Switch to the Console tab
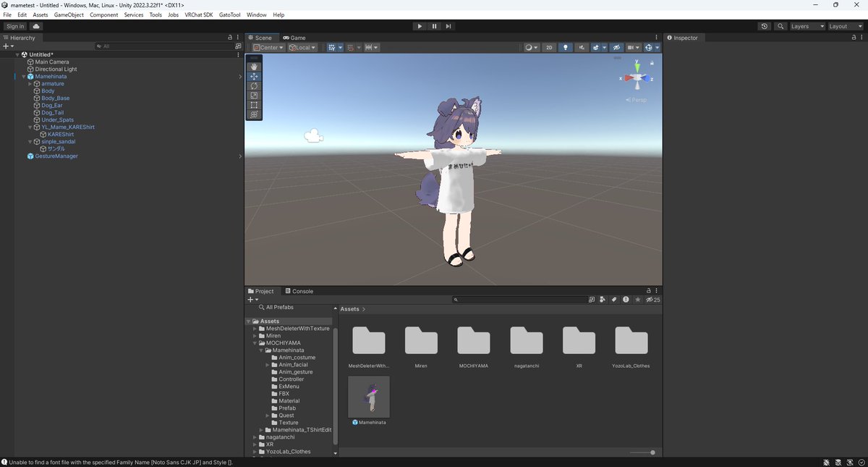The image size is (868, 467). coord(299,291)
